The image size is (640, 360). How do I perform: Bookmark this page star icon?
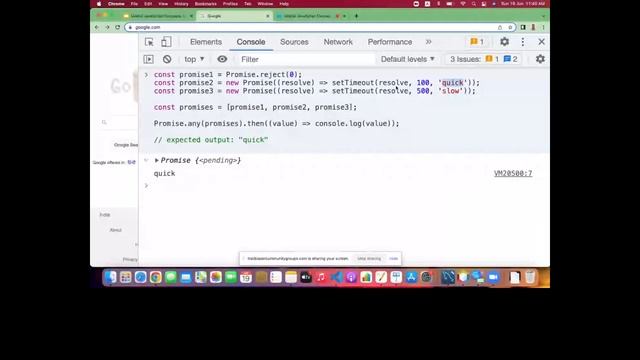coord(510,27)
